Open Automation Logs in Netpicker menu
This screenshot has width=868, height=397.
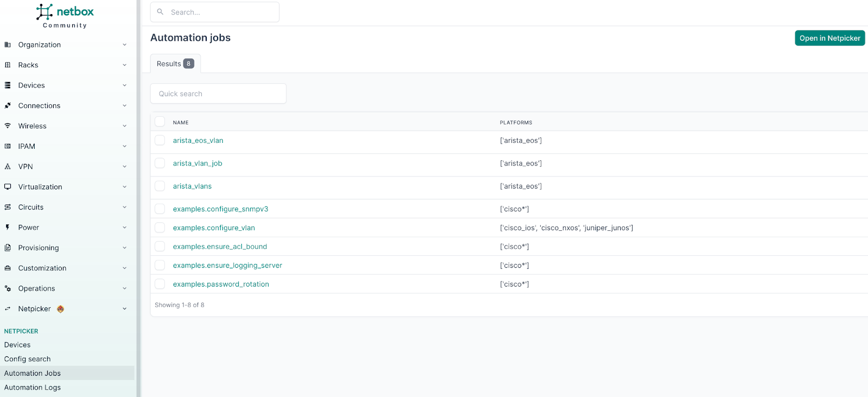[33, 387]
